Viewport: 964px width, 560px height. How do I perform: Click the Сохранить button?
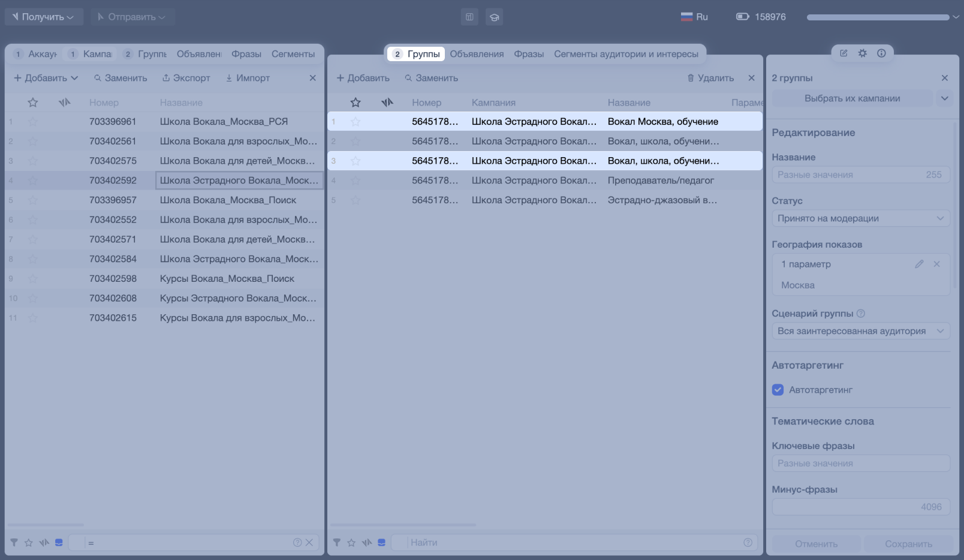[908, 544]
